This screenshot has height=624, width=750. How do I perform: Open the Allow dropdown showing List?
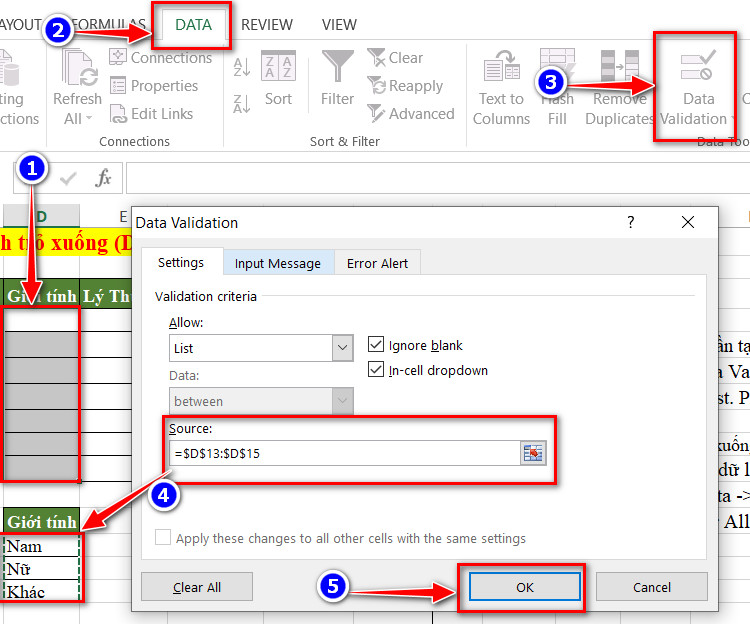tap(261, 348)
